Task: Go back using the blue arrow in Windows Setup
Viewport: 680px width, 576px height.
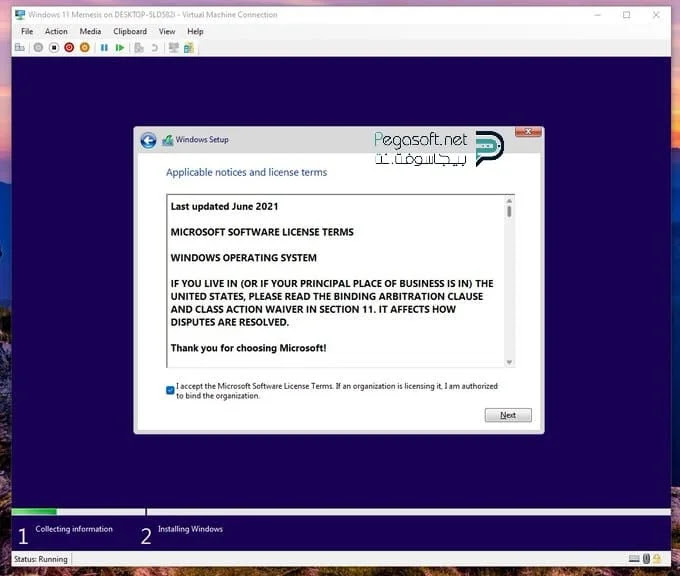Action: 148,141
